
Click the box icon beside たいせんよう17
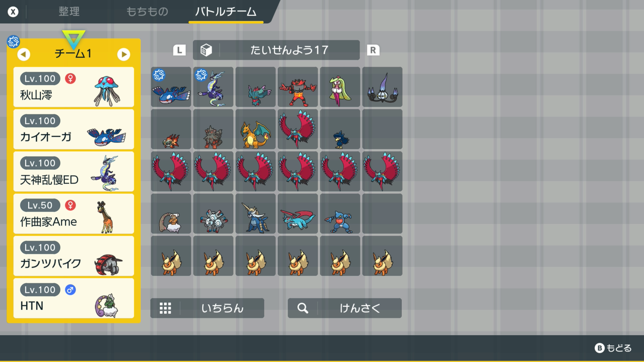(x=206, y=50)
